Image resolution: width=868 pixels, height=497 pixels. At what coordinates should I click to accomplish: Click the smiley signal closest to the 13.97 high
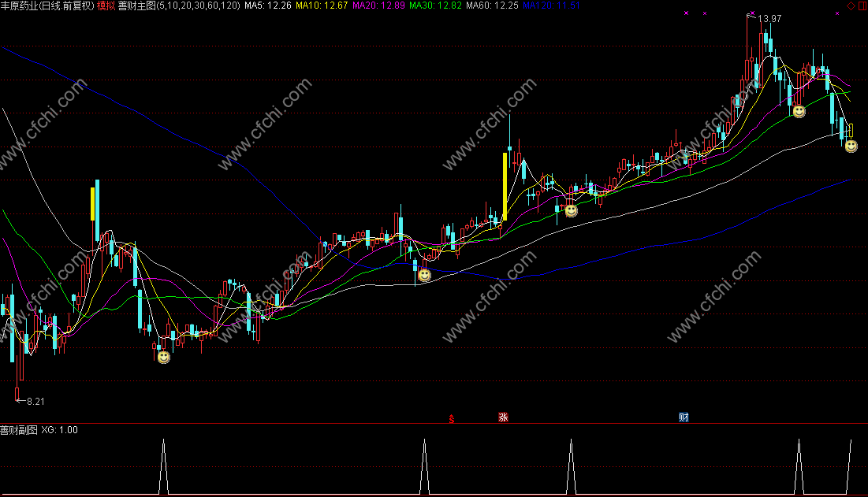pos(799,112)
